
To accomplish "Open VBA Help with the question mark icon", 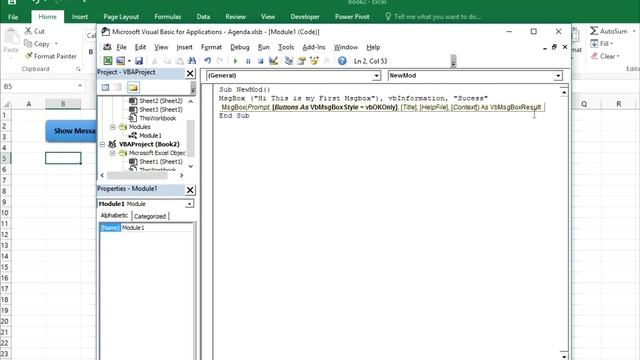I will [342, 61].
